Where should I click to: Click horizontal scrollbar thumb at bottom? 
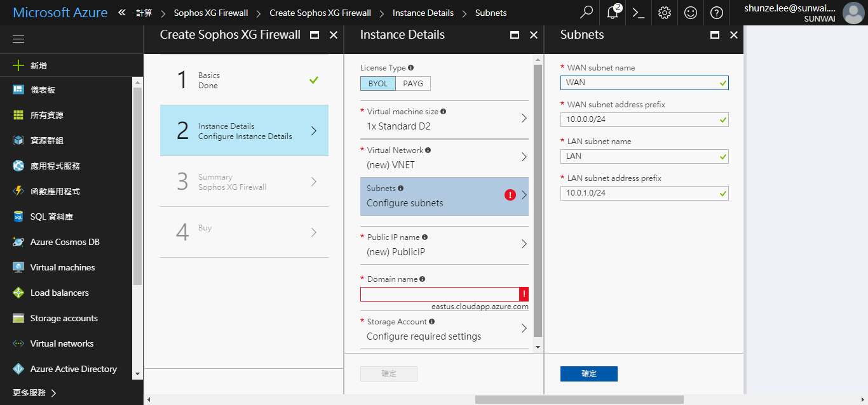pos(579,400)
